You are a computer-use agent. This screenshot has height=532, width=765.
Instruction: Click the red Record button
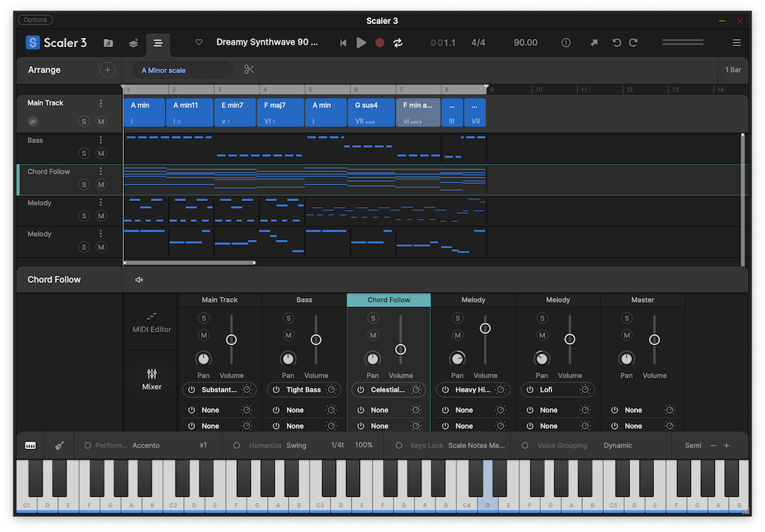click(380, 43)
